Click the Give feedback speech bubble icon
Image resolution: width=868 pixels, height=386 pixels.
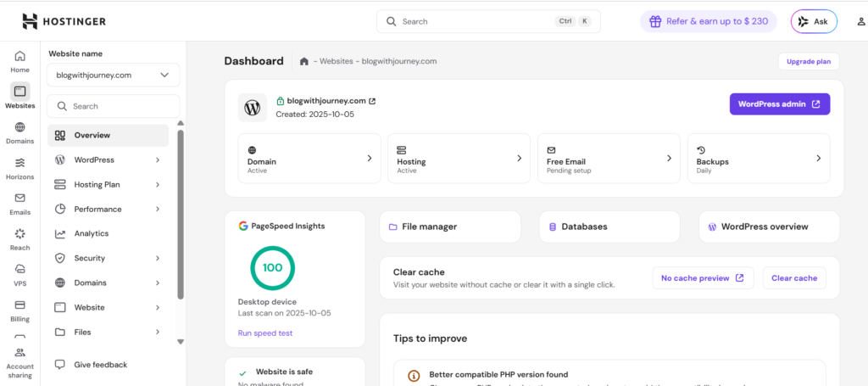(60, 365)
